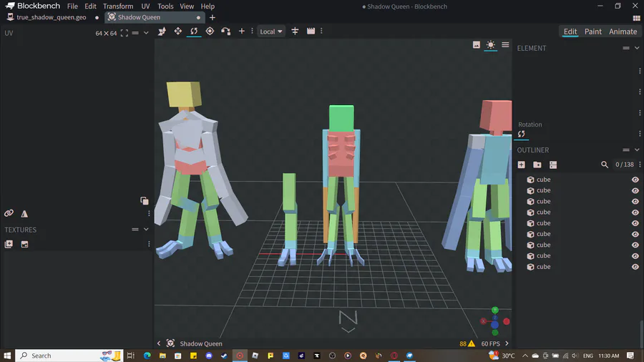Click the Add Cube icon in Outliner

(522, 165)
